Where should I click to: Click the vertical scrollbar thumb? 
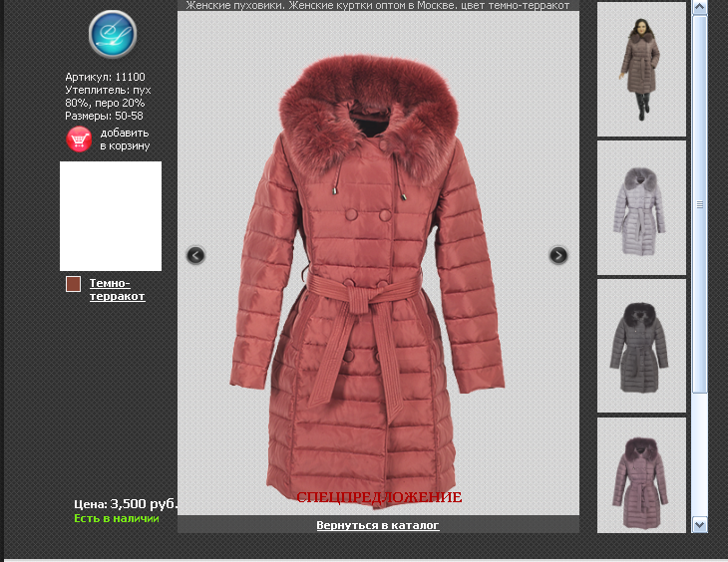tap(700, 204)
